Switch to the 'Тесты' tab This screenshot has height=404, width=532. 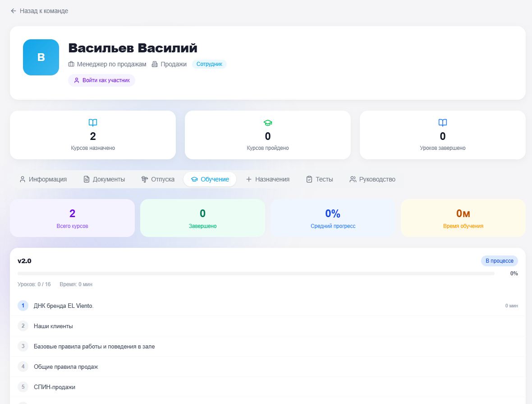pos(320,179)
